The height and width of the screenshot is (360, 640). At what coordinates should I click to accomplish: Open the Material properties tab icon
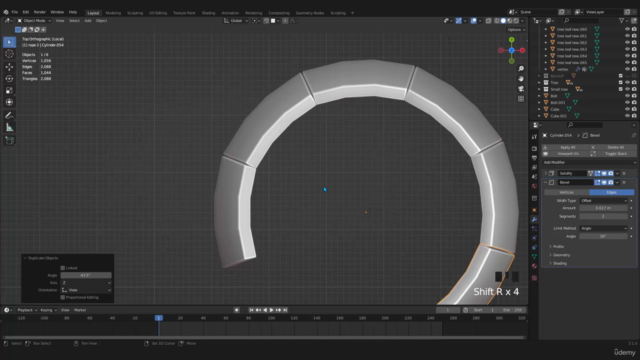pyautogui.click(x=534, y=266)
